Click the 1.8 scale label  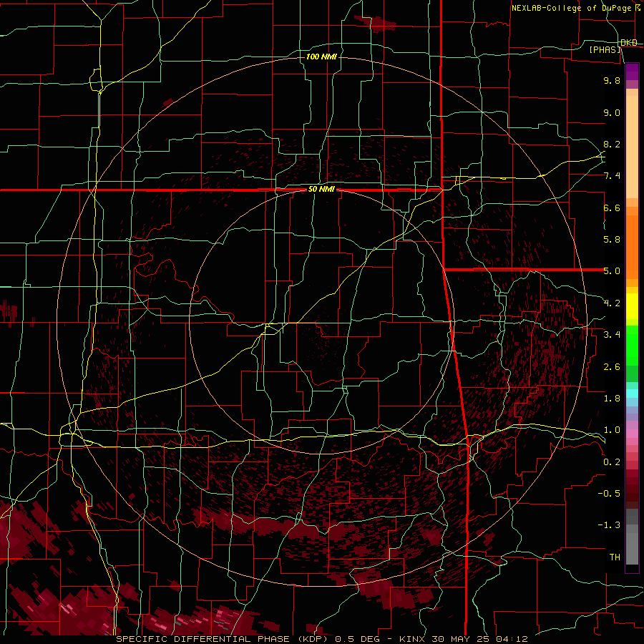click(612, 399)
